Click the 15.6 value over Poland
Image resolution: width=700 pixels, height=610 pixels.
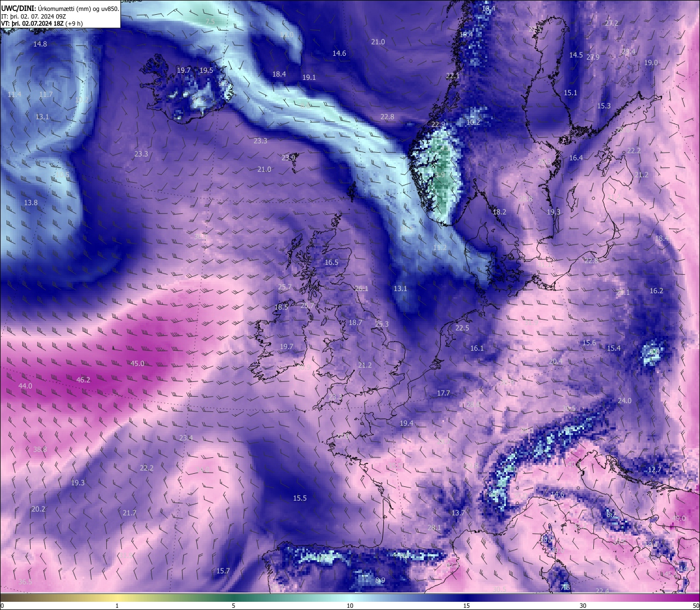[x=589, y=342]
